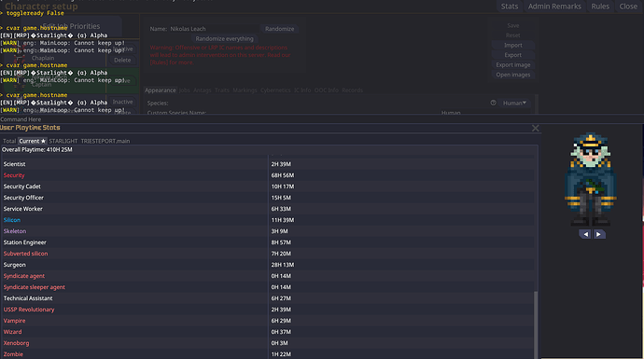This screenshot has width=644, height=359.
Task: Select the Silicon row
Action: tap(268, 220)
